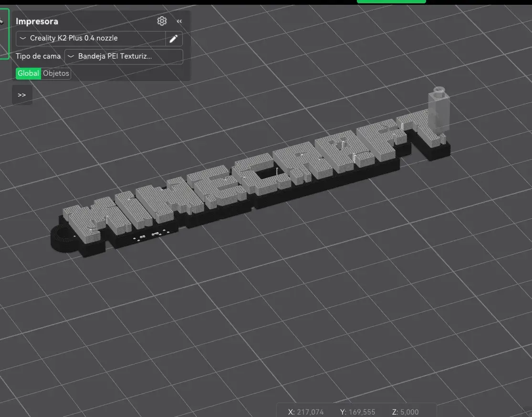Click the Impresora panel title
Image resolution: width=532 pixels, height=417 pixels.
pos(37,21)
